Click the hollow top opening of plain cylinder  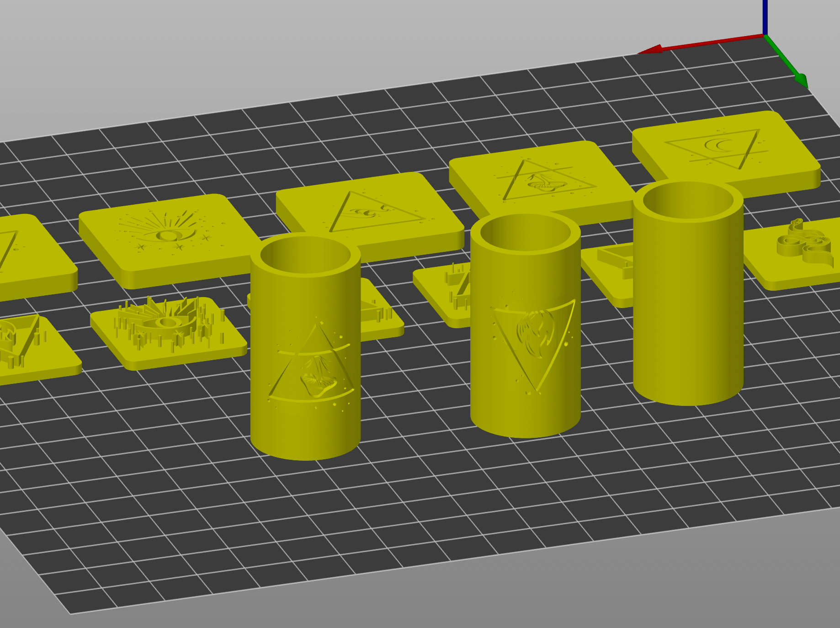click(x=688, y=201)
